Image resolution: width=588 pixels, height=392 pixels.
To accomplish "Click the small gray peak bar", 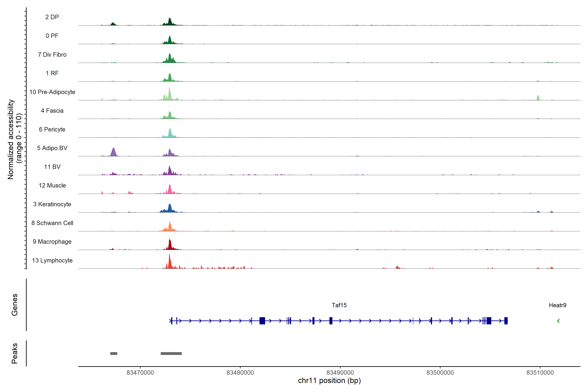I will click(x=114, y=353).
